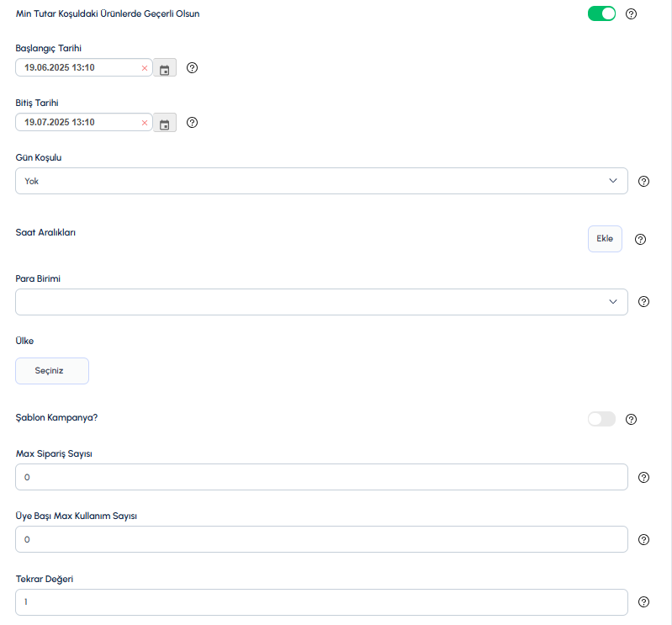Open help for Üye Başı Max Kullanım
Image resolution: width=672 pixels, height=625 pixels.
coord(643,540)
